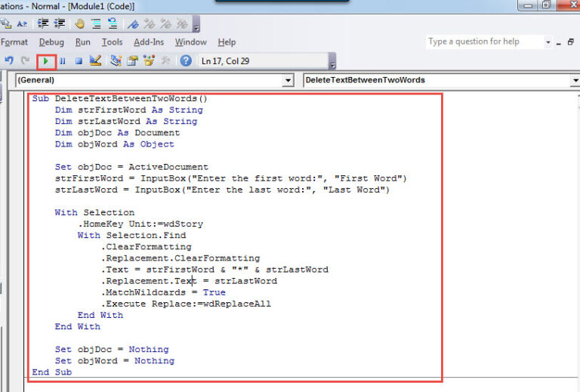
Task: Click the 'Sub DeleteTextBetweenTwoWords()' line
Action: coord(119,98)
